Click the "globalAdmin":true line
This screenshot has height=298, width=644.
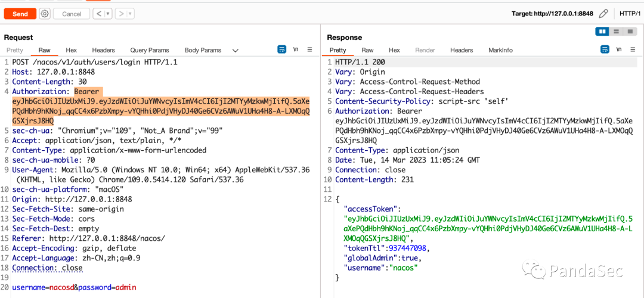(x=383, y=258)
